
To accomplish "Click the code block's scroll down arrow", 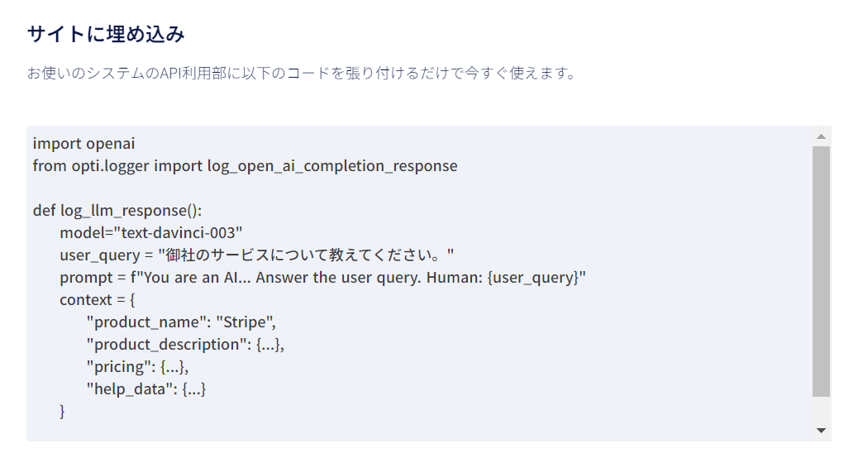I will pos(821,430).
